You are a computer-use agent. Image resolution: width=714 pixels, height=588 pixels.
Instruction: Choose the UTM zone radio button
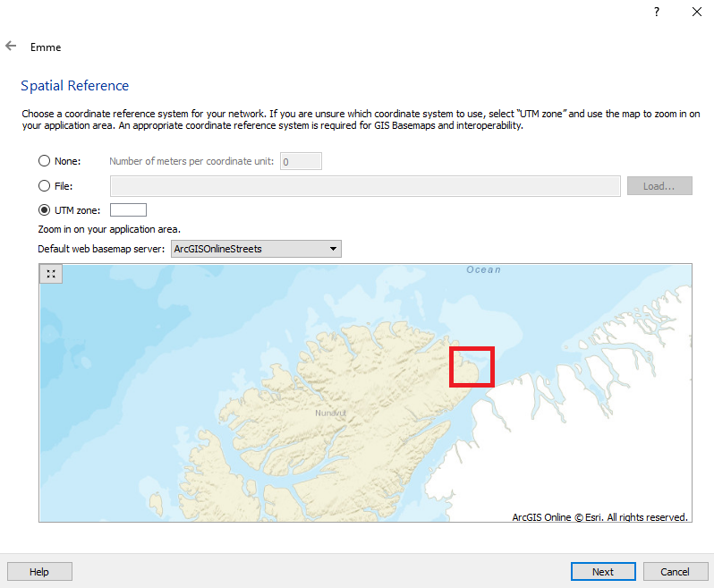(x=44, y=210)
